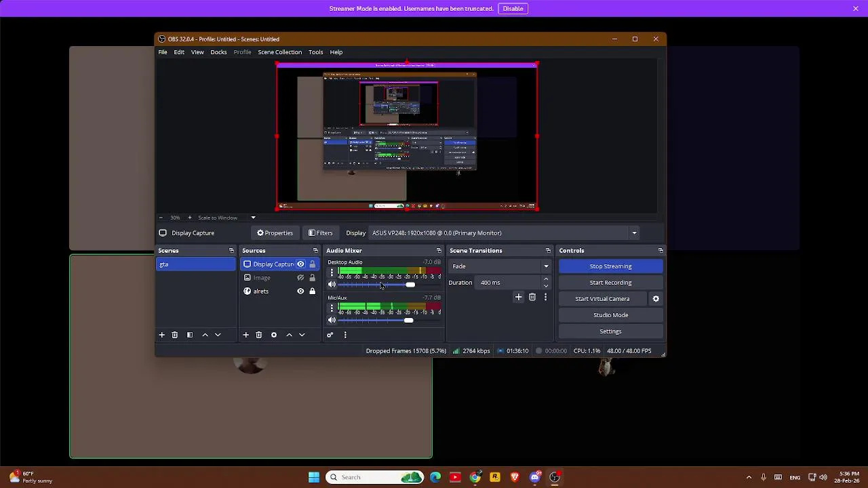The image size is (868, 488).
Task: Zoom in preview with plus icon
Action: [x=189, y=218]
